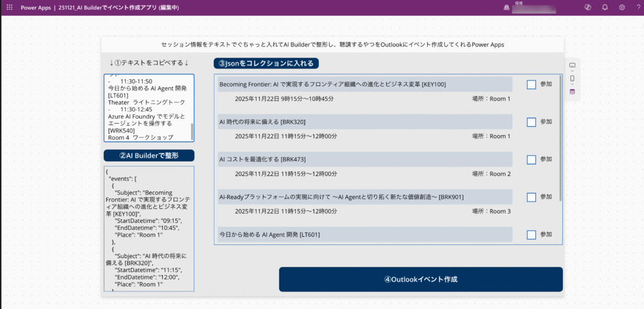
Task: Click the environment icon in header
Action: coord(505,8)
